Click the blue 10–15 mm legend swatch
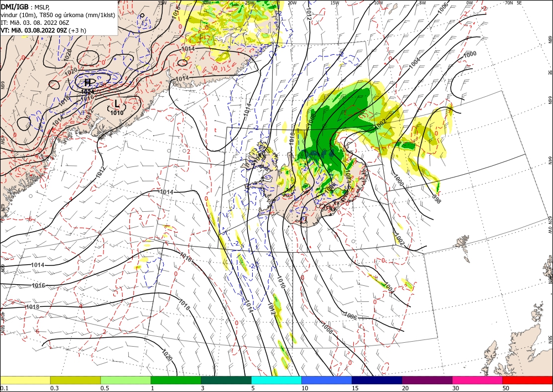Viewport: 553px width, 392px height. point(327,380)
